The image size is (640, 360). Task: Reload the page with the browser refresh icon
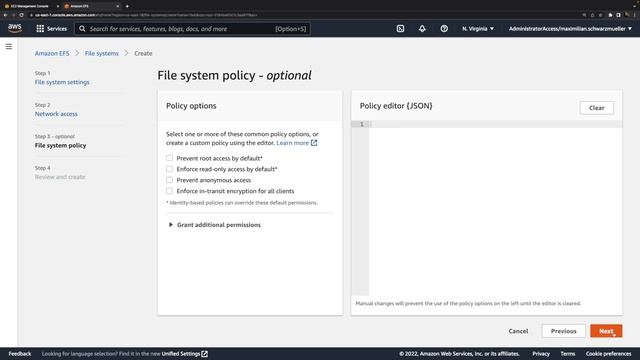point(21,15)
